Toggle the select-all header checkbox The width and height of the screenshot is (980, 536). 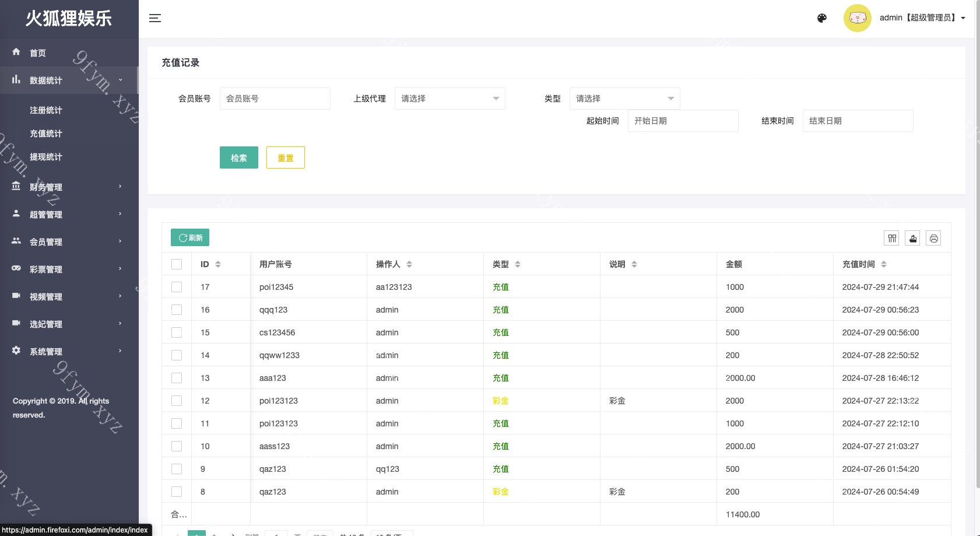[x=177, y=264]
